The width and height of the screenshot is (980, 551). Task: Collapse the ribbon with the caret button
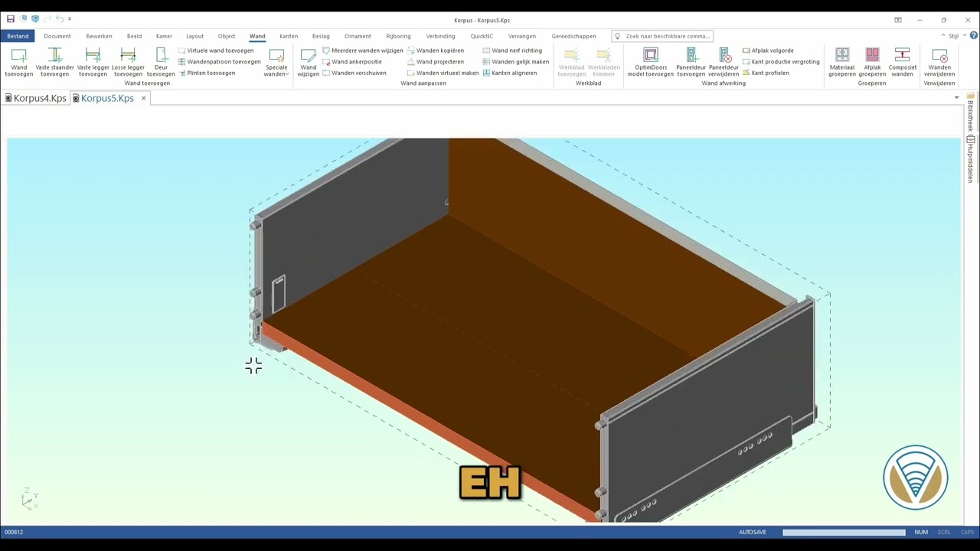[943, 36]
